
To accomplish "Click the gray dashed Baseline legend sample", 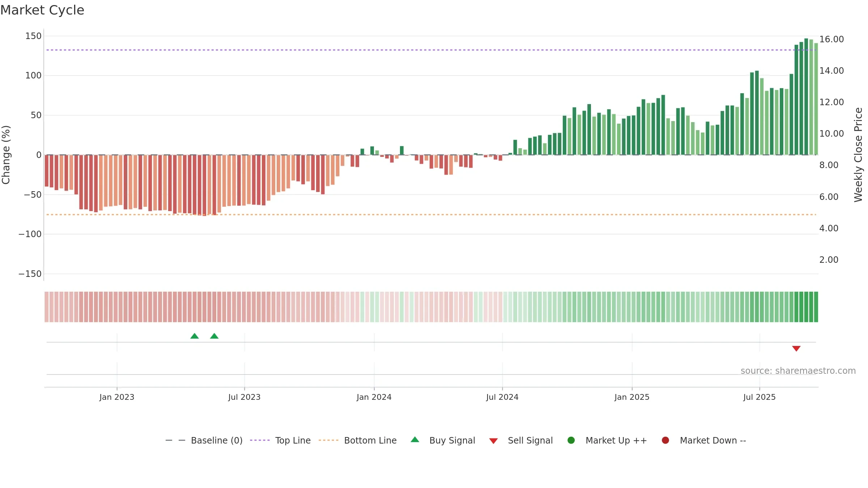I will (x=175, y=440).
